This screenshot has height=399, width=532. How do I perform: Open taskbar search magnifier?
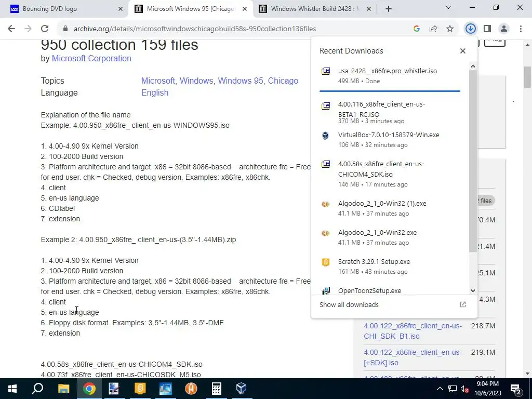tap(37, 389)
